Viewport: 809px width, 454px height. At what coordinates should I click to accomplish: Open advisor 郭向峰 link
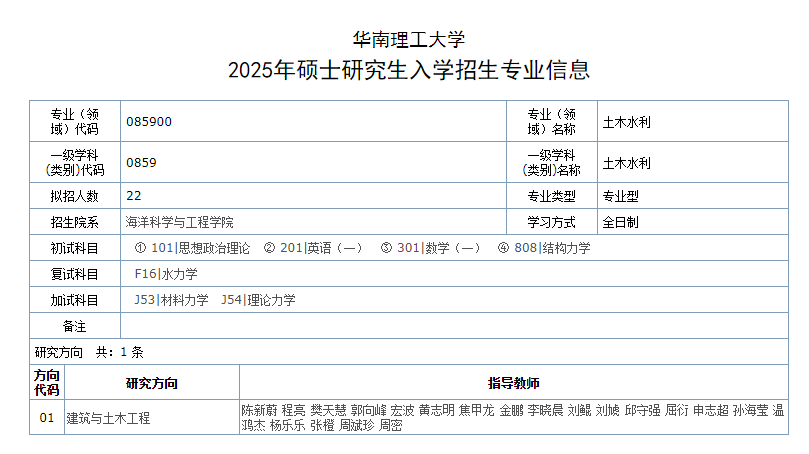click(x=369, y=411)
